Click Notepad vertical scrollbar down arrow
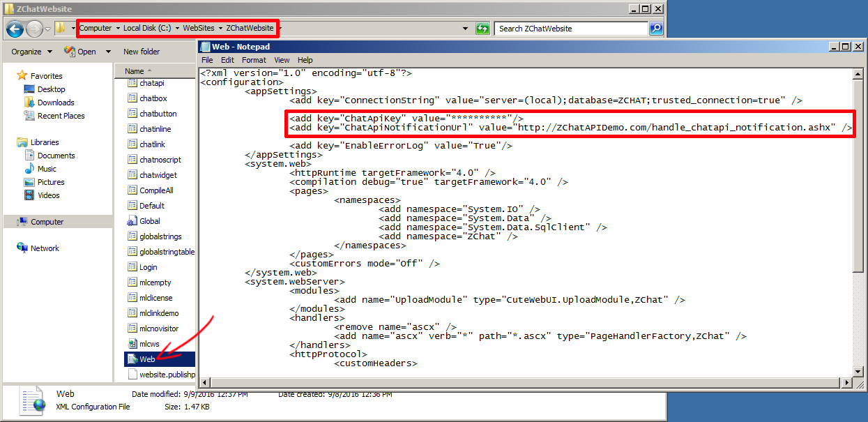This screenshot has width=868, height=422. 858,372
